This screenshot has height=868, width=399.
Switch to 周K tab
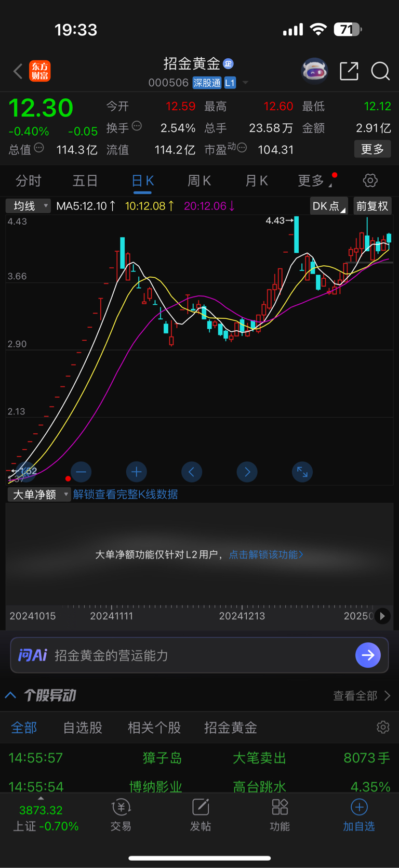tap(199, 180)
